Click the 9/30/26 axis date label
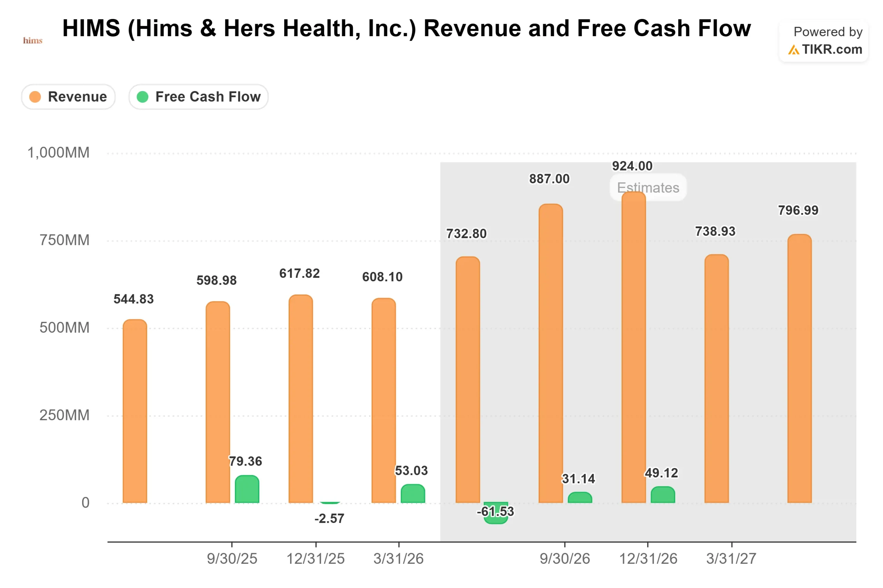The height and width of the screenshot is (588, 883). [x=565, y=559]
